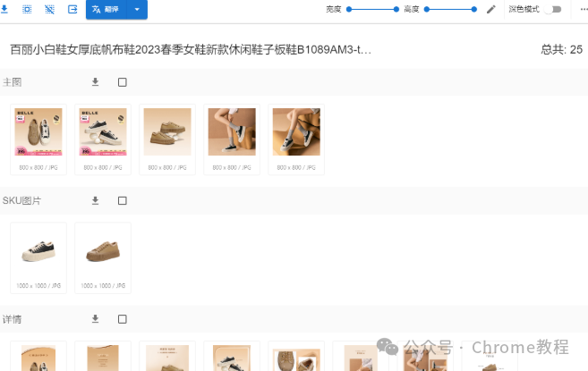Download all images in the 主图 section
The height and width of the screenshot is (371, 588).
tap(95, 82)
